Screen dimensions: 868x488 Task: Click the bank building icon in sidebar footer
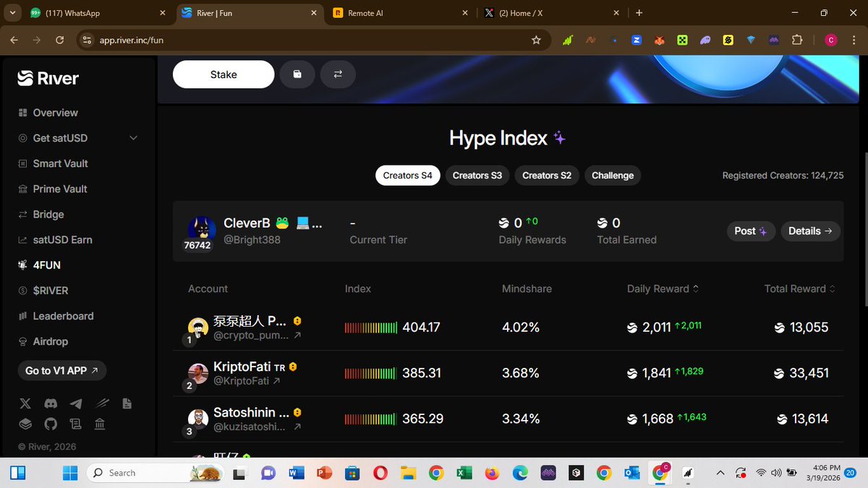101,424
